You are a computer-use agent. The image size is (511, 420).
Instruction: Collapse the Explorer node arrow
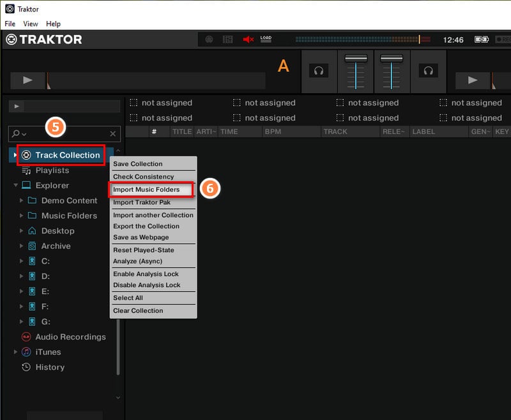(x=15, y=185)
